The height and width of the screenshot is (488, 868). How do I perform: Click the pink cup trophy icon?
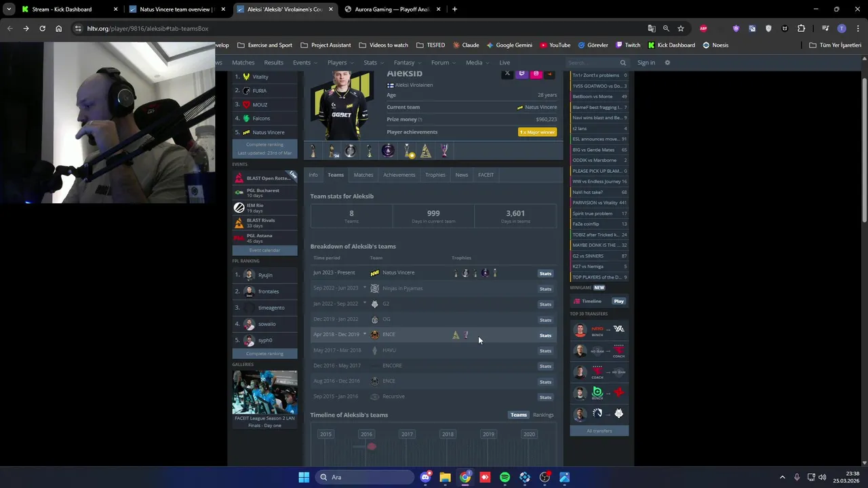pyautogui.click(x=444, y=150)
